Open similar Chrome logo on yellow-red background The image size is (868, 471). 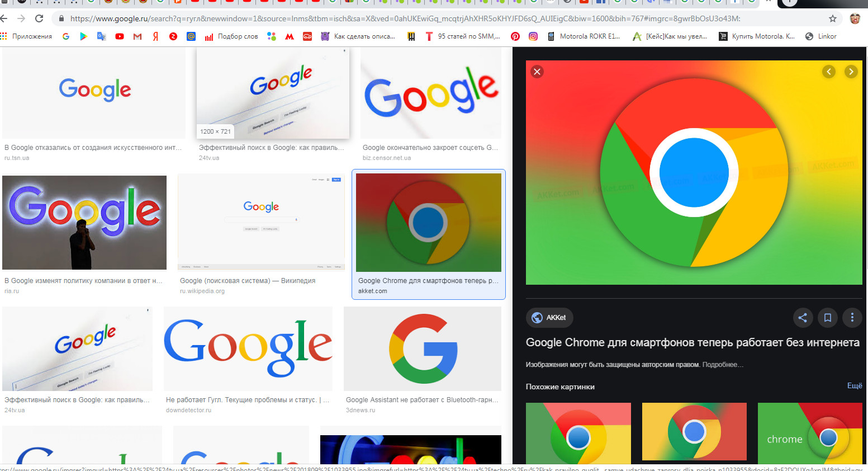pos(694,431)
